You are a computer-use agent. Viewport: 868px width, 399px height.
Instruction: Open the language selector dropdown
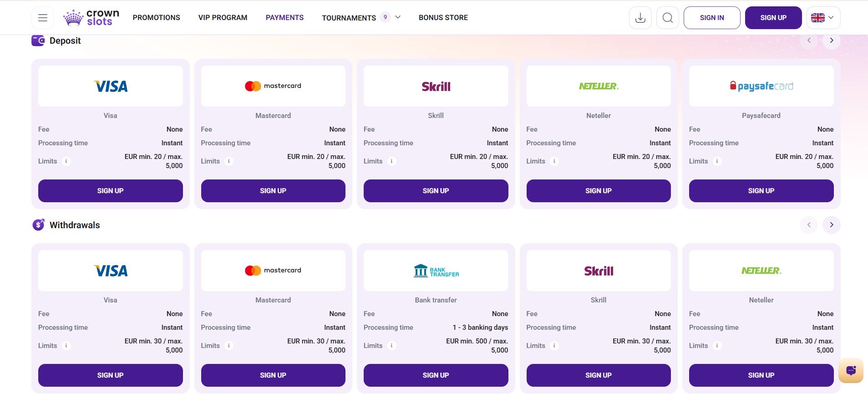click(824, 18)
